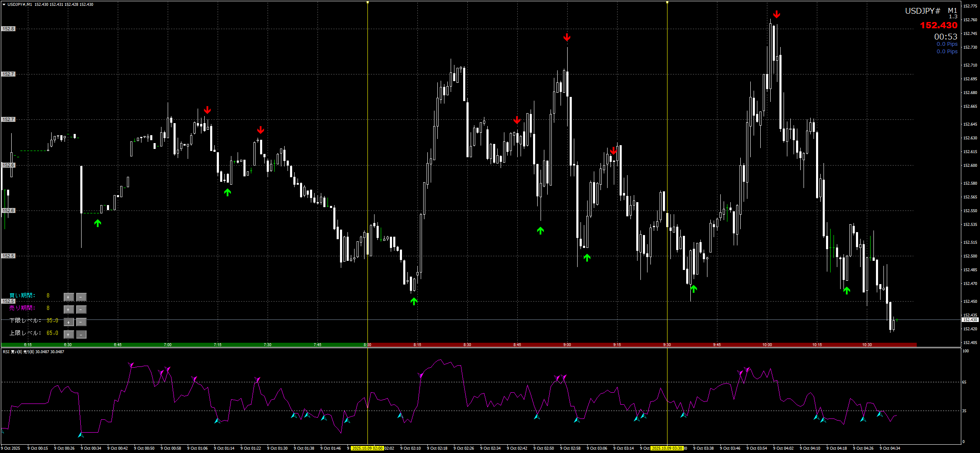Increase the 買い期間 value with plus button

point(68,297)
